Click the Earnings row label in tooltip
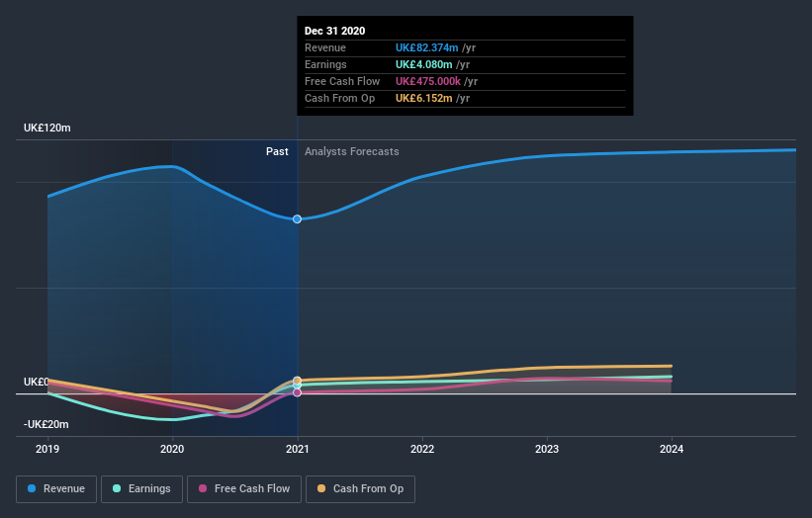Image resolution: width=812 pixels, height=518 pixels. pos(325,64)
